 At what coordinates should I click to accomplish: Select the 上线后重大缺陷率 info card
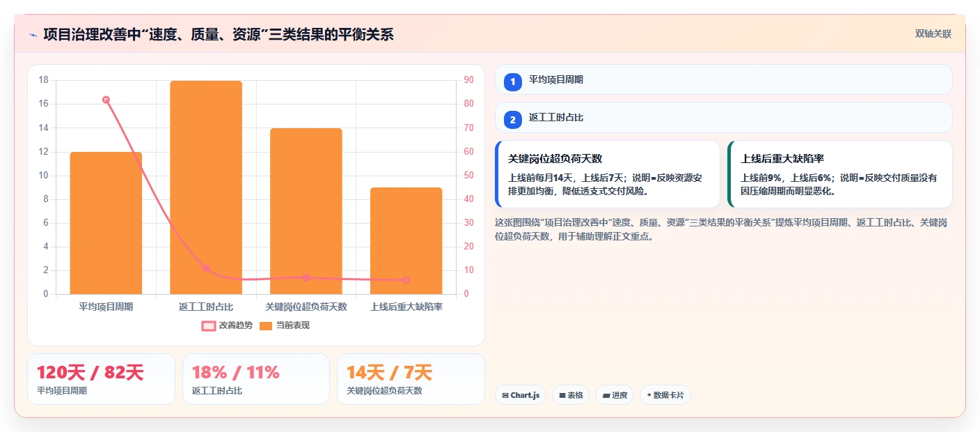point(840,174)
